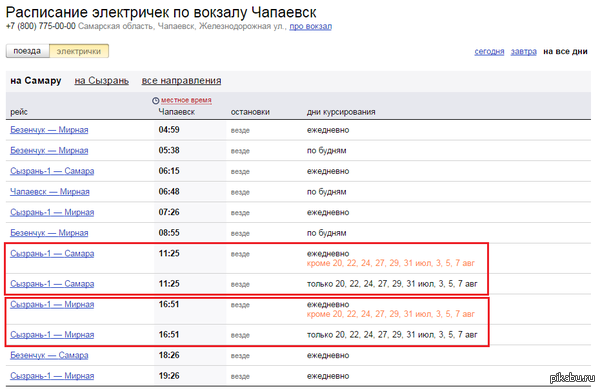600x389 pixels.
Task: Switch to the поезда tab
Action: tap(28, 51)
